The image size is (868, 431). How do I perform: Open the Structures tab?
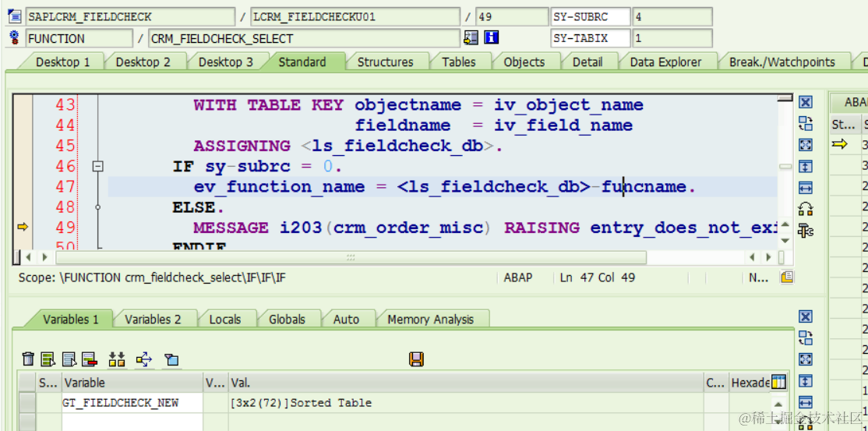click(385, 62)
